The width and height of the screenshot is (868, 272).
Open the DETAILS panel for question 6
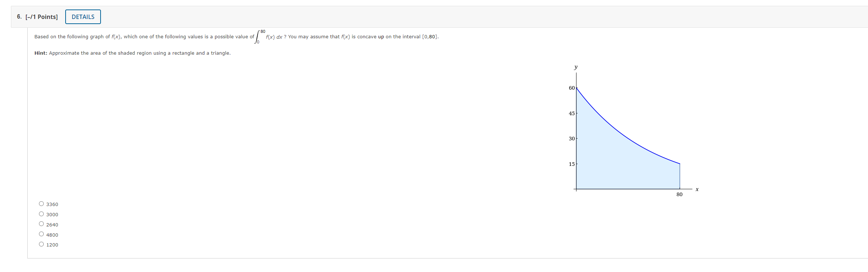(83, 16)
